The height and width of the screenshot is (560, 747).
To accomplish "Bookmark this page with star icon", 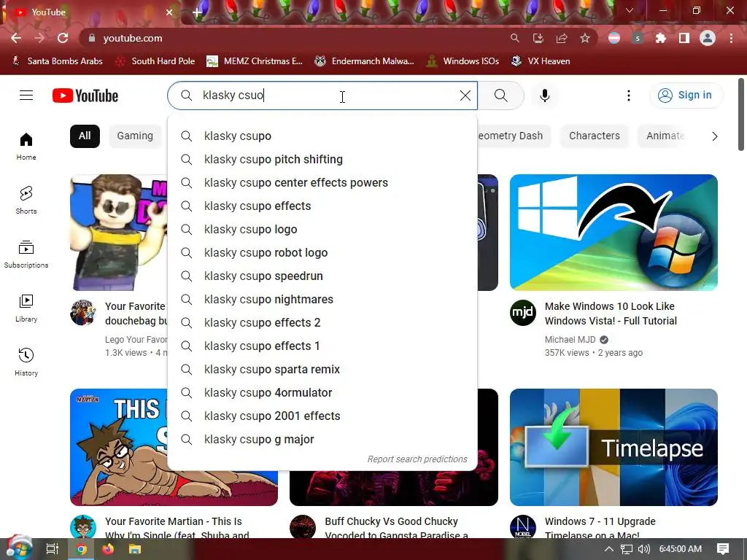I will pyautogui.click(x=585, y=38).
